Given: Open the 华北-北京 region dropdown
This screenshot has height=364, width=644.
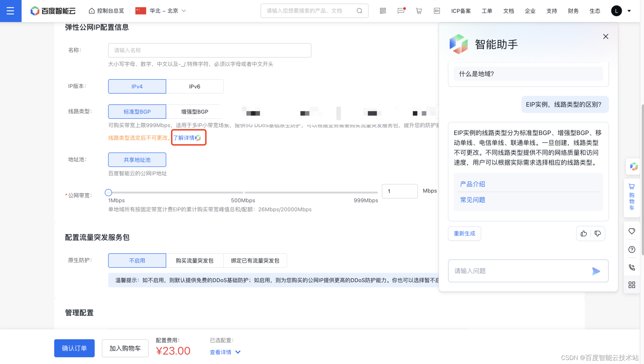Looking at the screenshot, I should pos(160,11).
